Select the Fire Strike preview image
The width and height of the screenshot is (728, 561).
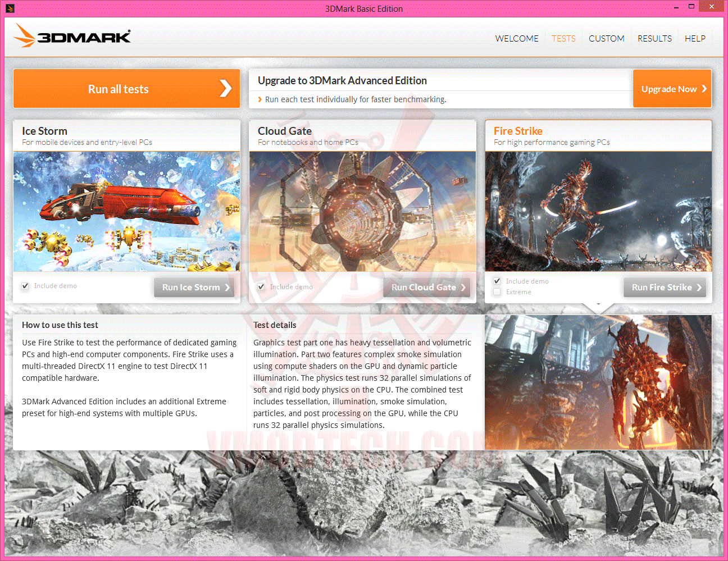pos(599,212)
